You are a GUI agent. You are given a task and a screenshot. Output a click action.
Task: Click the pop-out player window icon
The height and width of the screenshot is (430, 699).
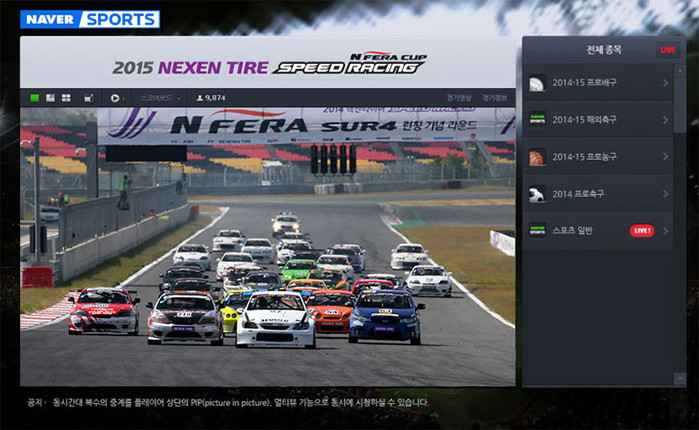[x=89, y=98]
